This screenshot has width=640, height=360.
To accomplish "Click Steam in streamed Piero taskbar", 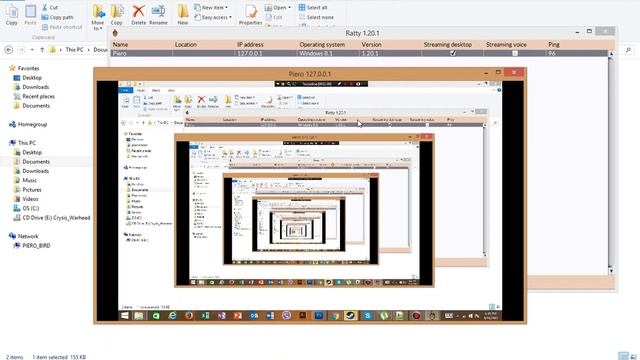I will [350, 316].
